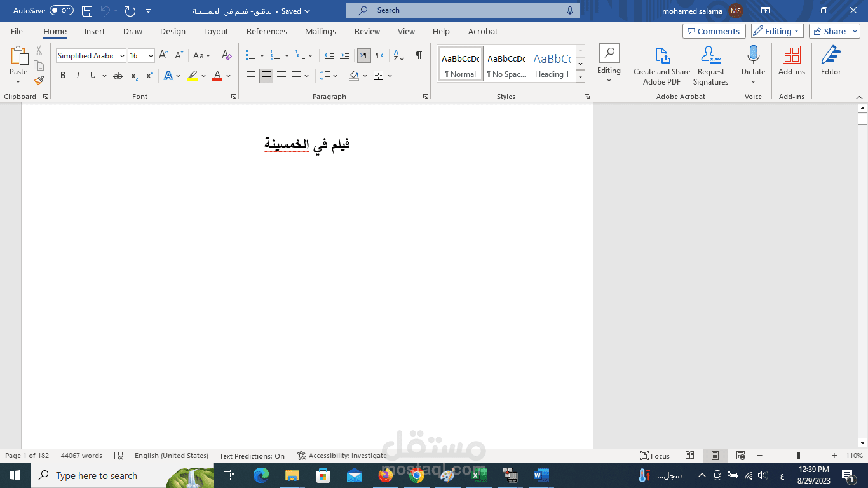Click the Sort A to Z icon
Image resolution: width=868 pixels, height=488 pixels.
pyautogui.click(x=399, y=55)
